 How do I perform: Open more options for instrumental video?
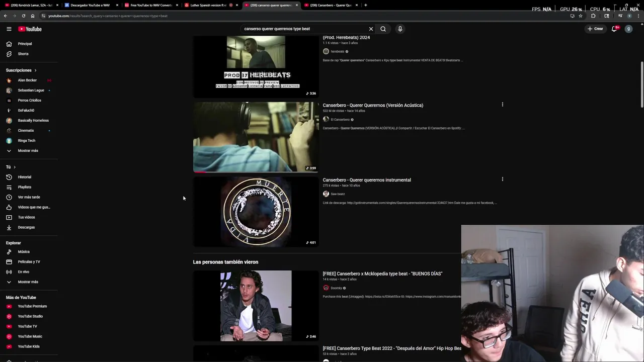click(502, 179)
